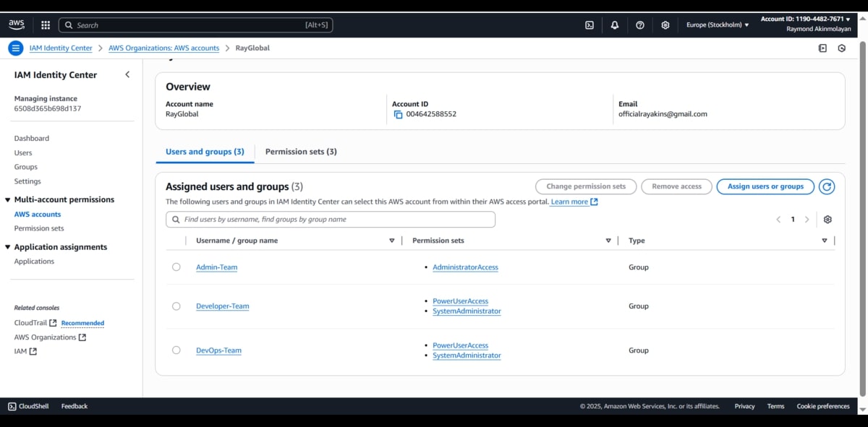Toggle the hamburger navigation menu

pos(16,48)
